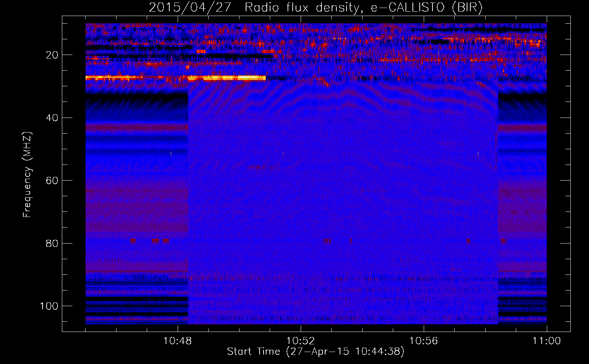Viewport: 589px width, 364px height.
Task: Click the "Start Time (27-Apr-15 10:44:38)" label
Action: pyautogui.click(x=316, y=352)
